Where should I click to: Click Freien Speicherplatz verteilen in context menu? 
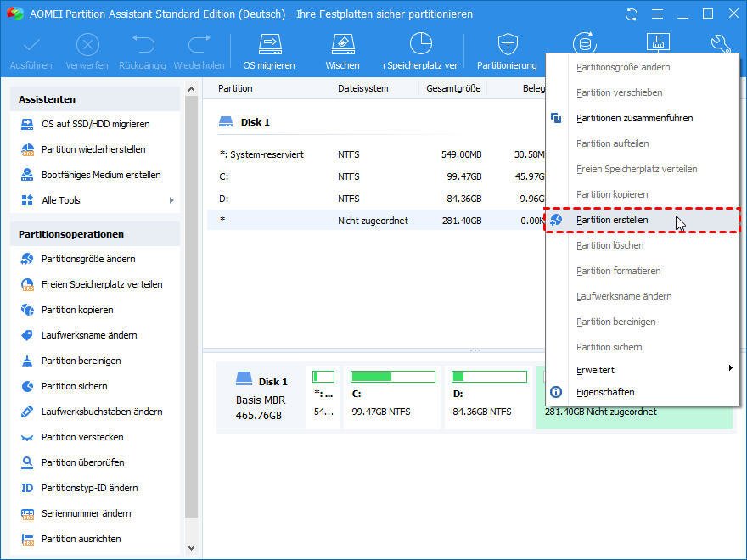pos(643,169)
